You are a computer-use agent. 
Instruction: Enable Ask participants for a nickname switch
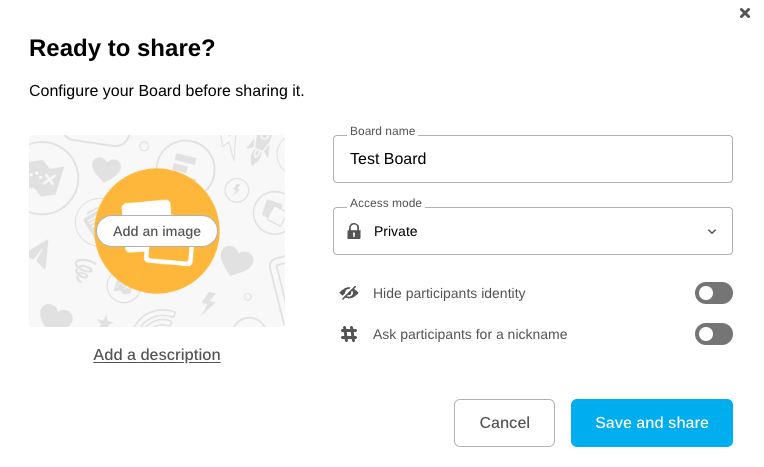tap(713, 334)
